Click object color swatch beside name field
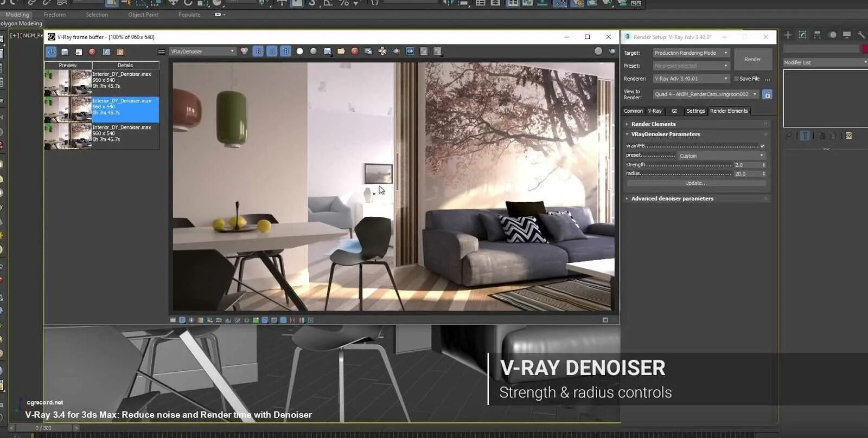The width and height of the screenshot is (868, 438). click(865, 49)
